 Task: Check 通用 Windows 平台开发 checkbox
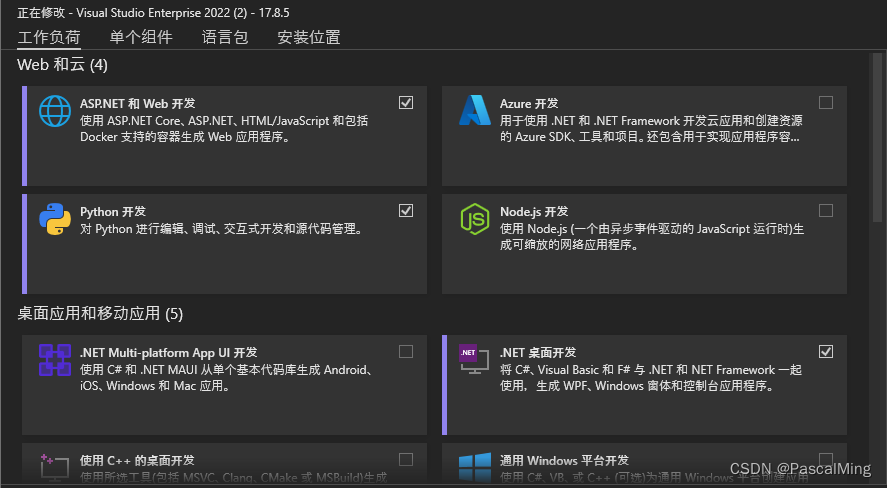pyautogui.click(x=826, y=459)
